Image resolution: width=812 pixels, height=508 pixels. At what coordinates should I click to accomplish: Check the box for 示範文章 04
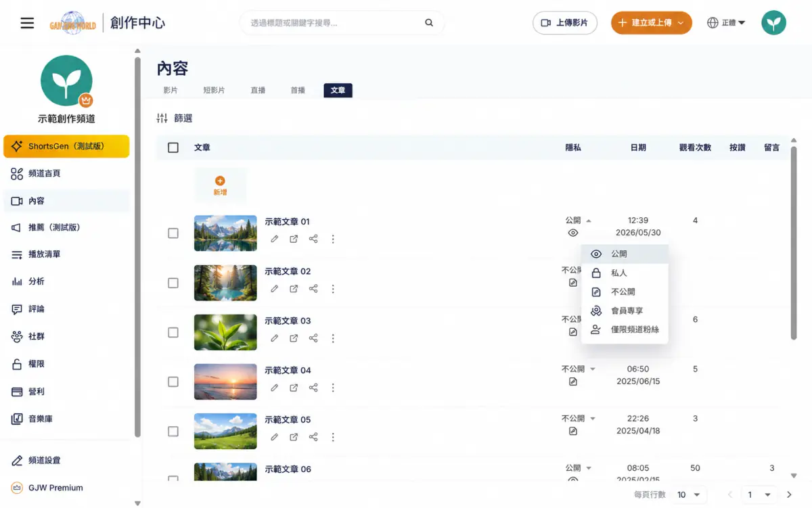(173, 382)
